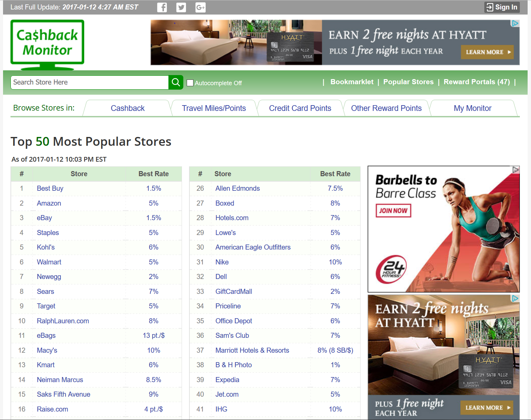The image size is (531, 420).
Task: Open the RalphLauren.com store link
Action: 63,321
